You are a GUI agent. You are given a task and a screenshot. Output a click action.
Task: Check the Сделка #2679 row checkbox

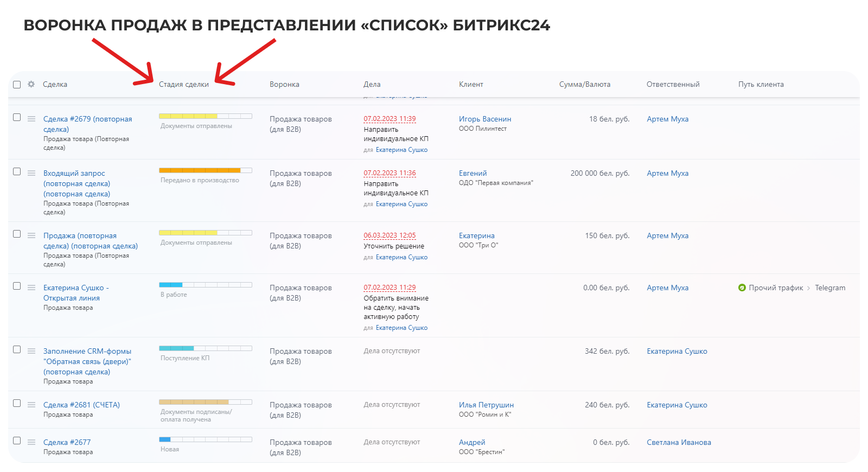click(x=17, y=117)
